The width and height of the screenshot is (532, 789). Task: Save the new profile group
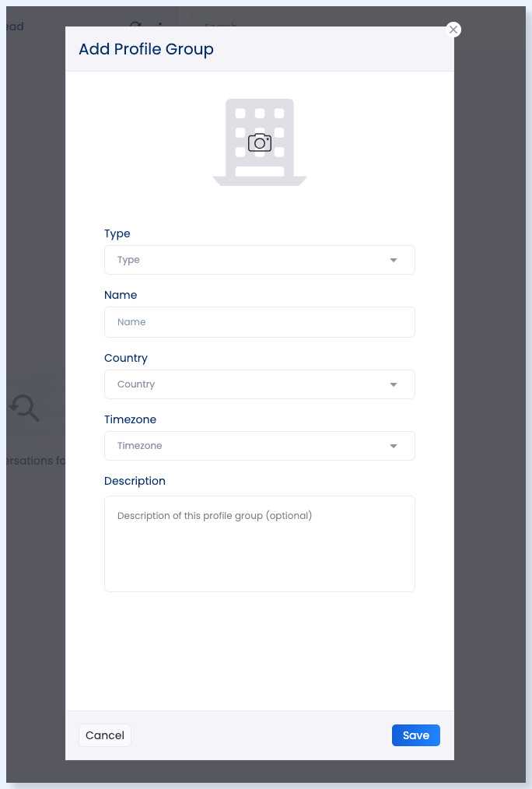pos(416,735)
